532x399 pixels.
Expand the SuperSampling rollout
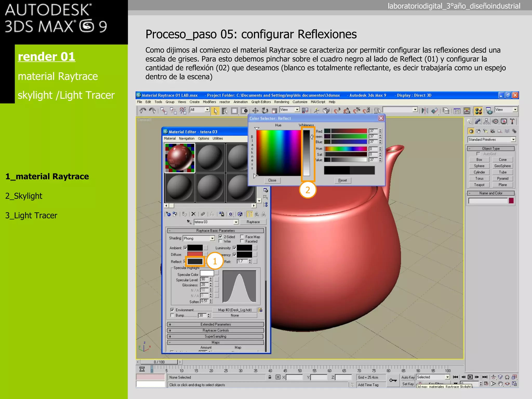(216, 336)
